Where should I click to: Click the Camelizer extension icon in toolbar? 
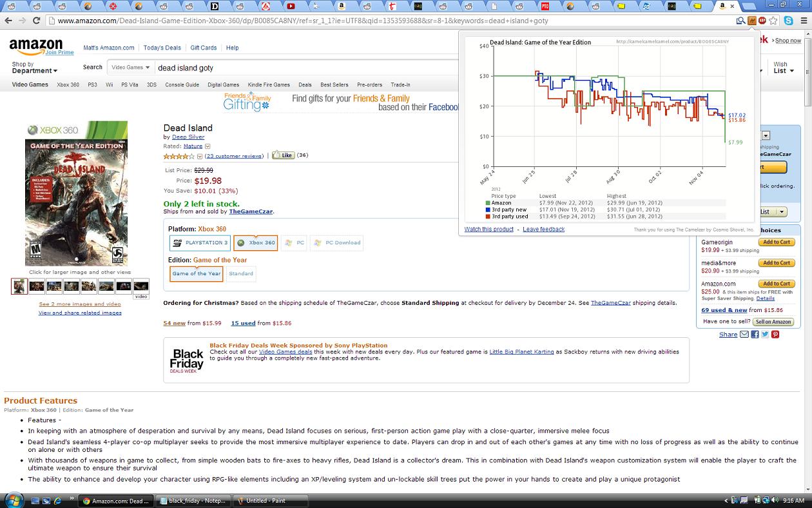pyautogui.click(x=751, y=21)
